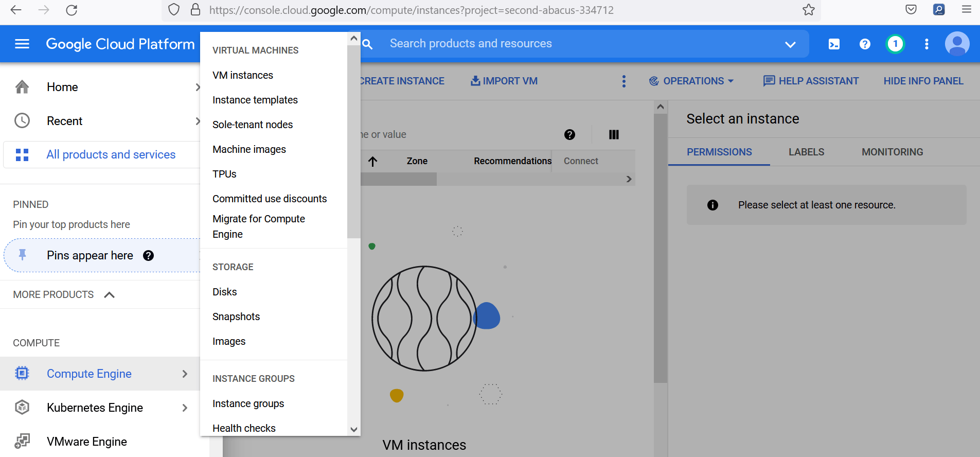Image resolution: width=980 pixels, height=457 pixels.
Task: Open the Operations dropdown
Action: (691, 81)
